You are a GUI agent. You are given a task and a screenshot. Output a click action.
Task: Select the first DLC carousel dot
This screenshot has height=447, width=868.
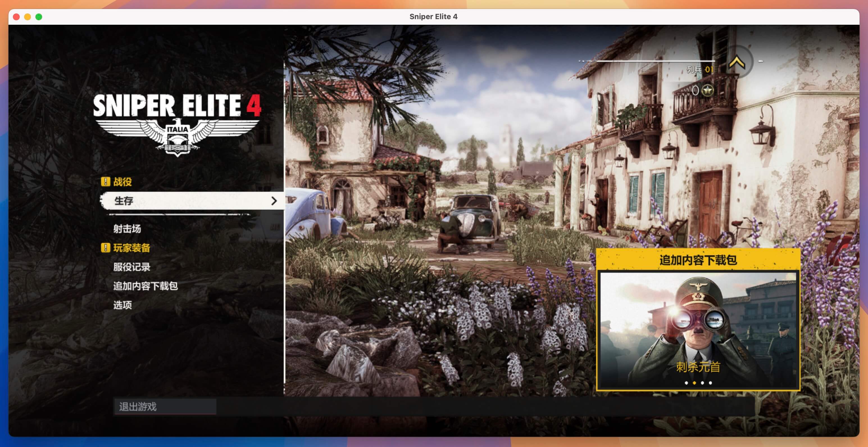coord(686,383)
